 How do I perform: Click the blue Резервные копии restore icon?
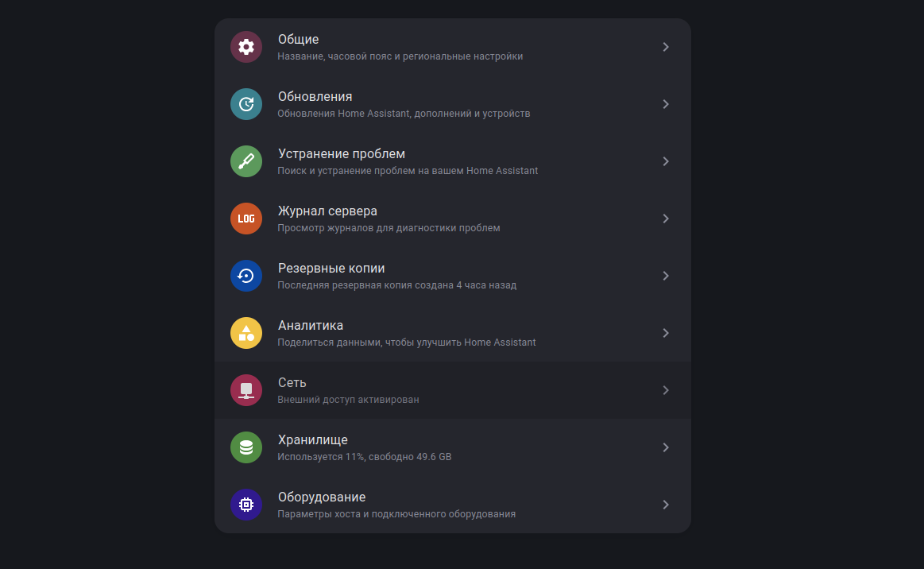coord(246,275)
